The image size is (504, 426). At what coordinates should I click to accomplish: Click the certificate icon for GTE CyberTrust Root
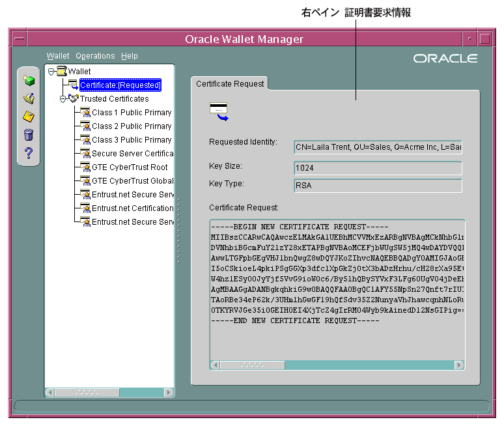[x=85, y=167]
